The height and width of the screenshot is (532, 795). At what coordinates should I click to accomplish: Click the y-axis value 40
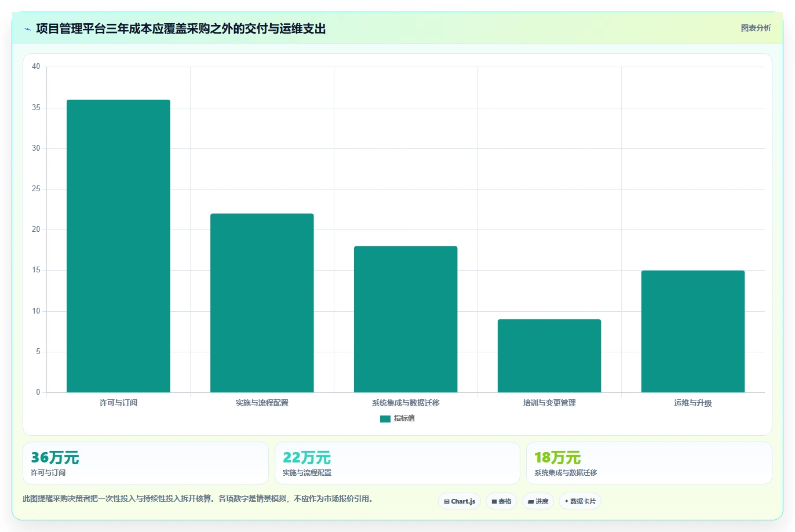[36, 67]
